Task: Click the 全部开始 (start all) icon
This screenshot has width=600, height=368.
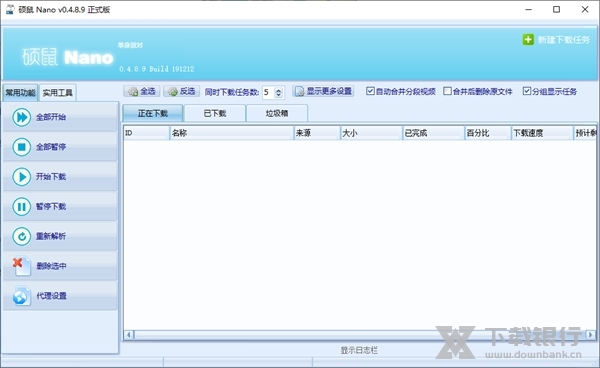Action: [21, 117]
